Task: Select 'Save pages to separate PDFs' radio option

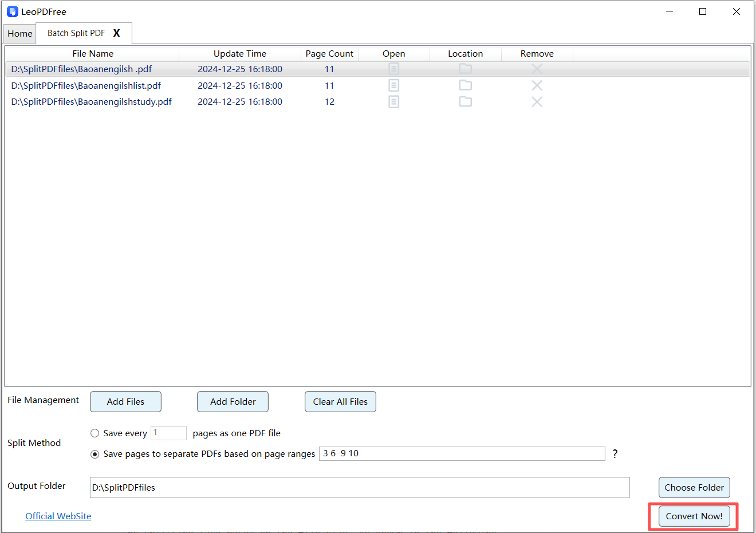Action: pos(95,454)
